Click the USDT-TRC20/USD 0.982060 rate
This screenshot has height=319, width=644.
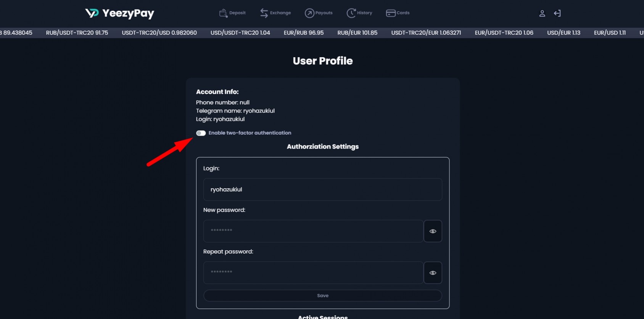click(159, 33)
